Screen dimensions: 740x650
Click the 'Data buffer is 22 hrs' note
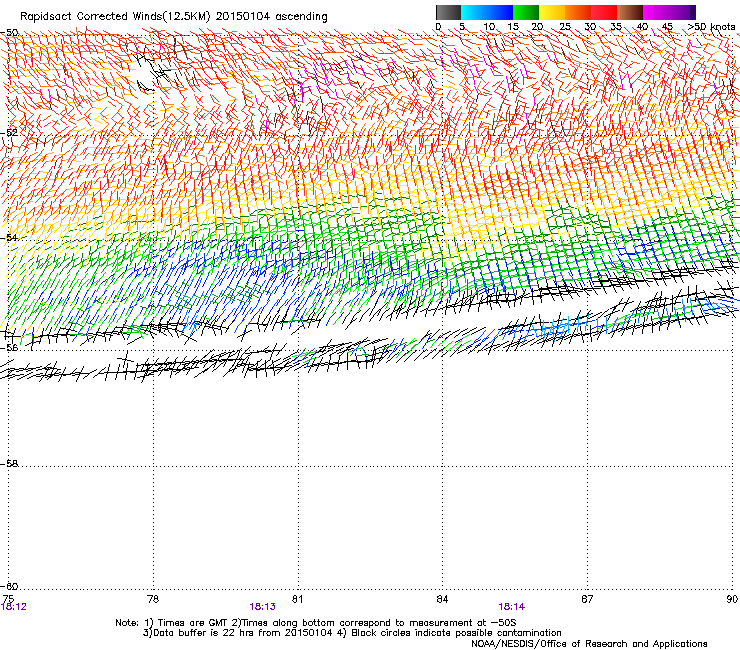coord(352,633)
